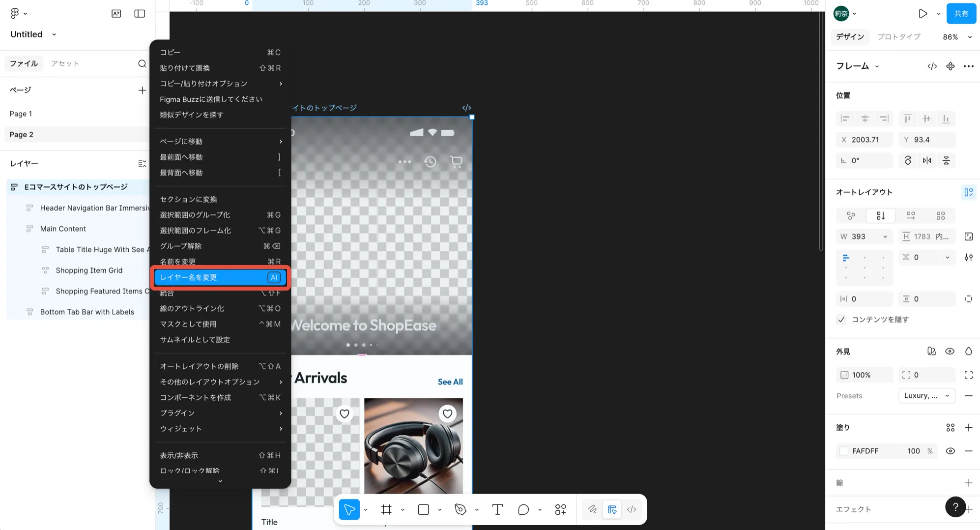Click the 共有 share button
980x530 pixels.
(961, 14)
